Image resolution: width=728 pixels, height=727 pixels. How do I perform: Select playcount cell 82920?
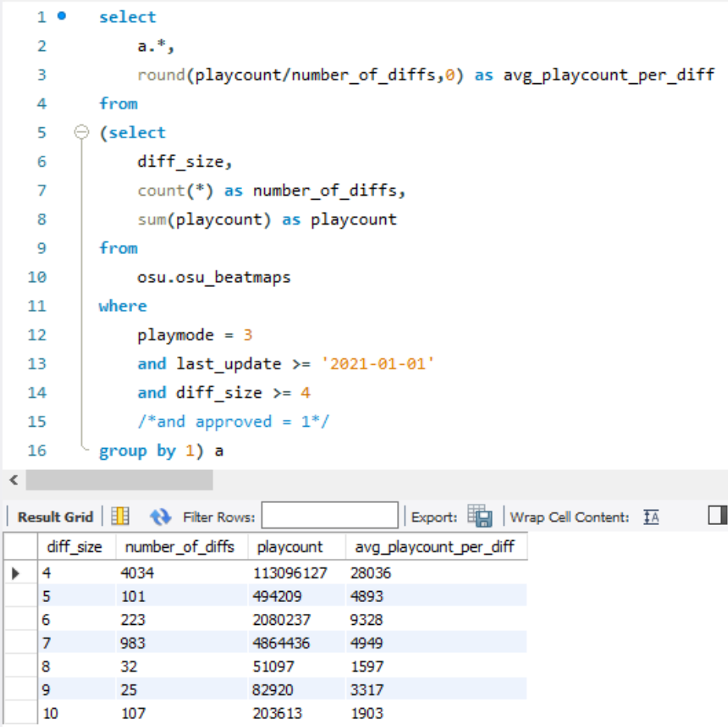297,690
